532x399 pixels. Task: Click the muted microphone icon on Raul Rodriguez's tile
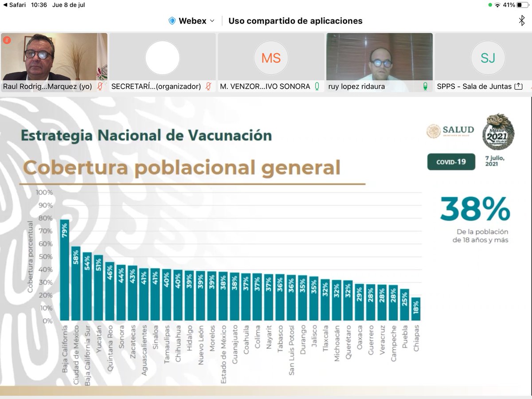(101, 87)
